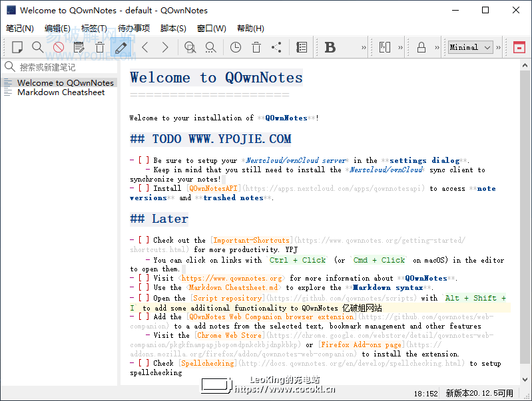Click the '## Later' heading

point(158,219)
